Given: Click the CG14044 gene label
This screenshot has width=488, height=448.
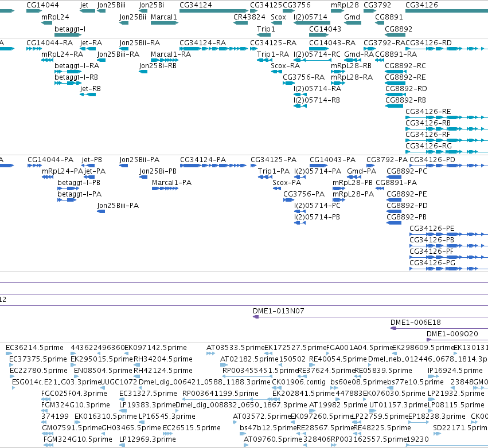Looking at the screenshot, I should (42, 5).
